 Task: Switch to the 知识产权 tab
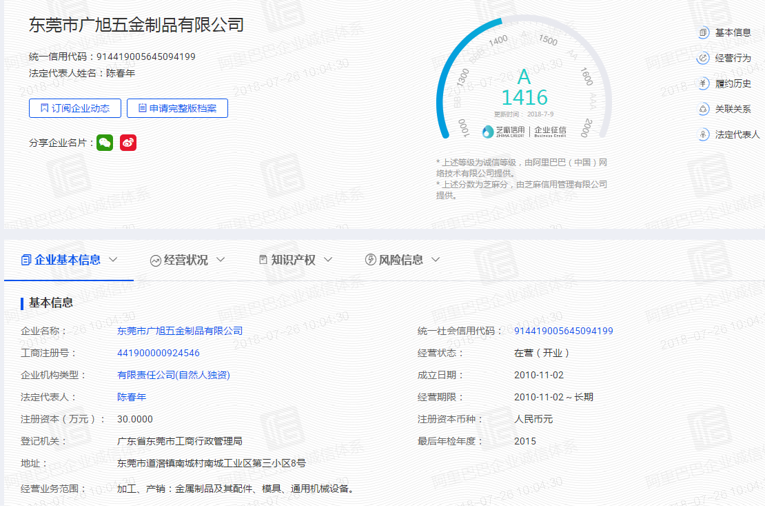293,260
